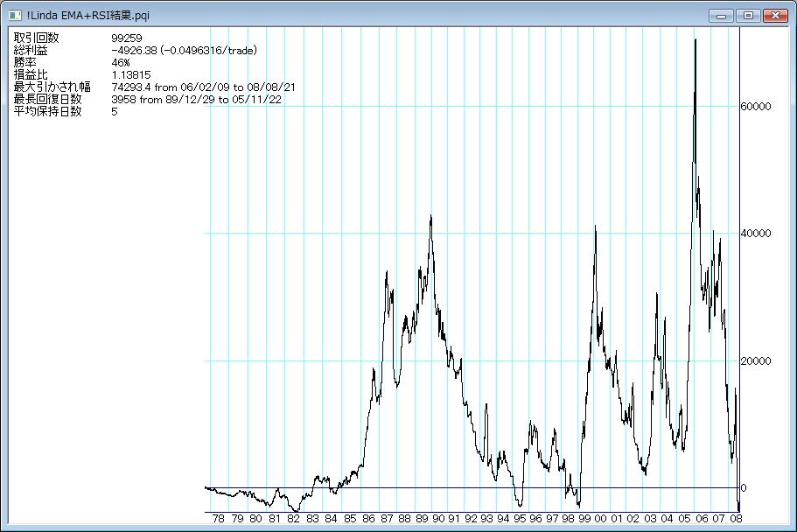Close the Linda EMA+RSI結果.pqi window
797x532 pixels.
coord(775,16)
